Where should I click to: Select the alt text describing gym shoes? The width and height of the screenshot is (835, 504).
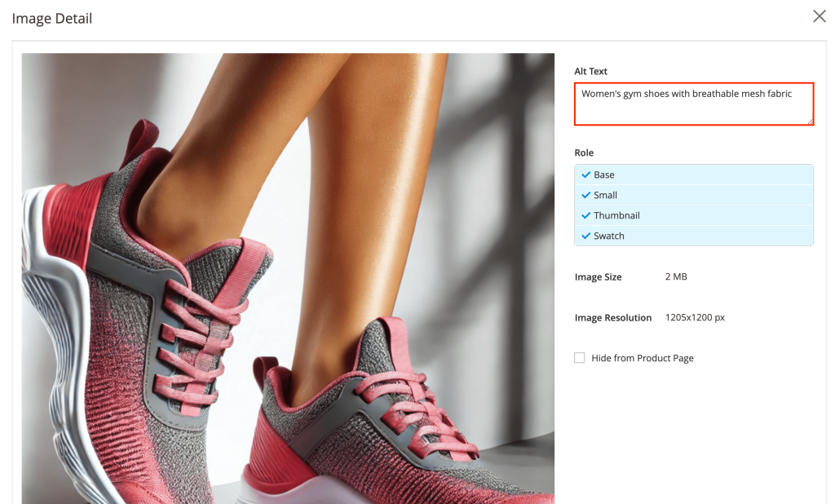coord(686,94)
